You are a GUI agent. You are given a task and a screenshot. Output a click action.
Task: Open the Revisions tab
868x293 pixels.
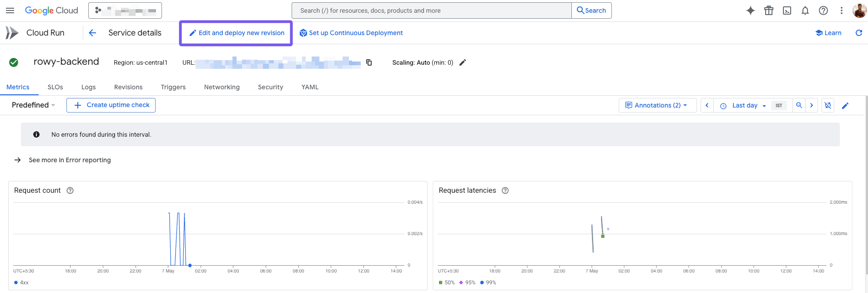click(128, 87)
